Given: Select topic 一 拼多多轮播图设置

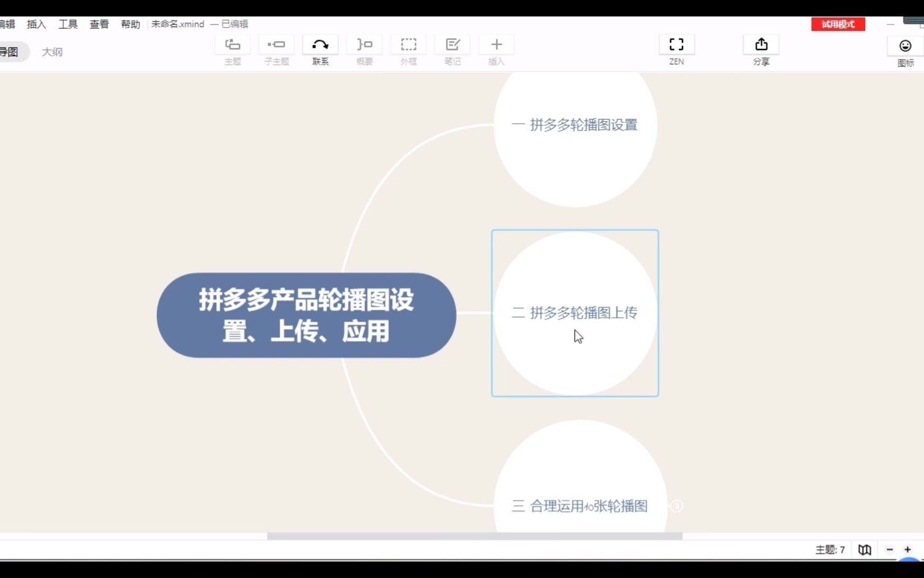Looking at the screenshot, I should (575, 125).
